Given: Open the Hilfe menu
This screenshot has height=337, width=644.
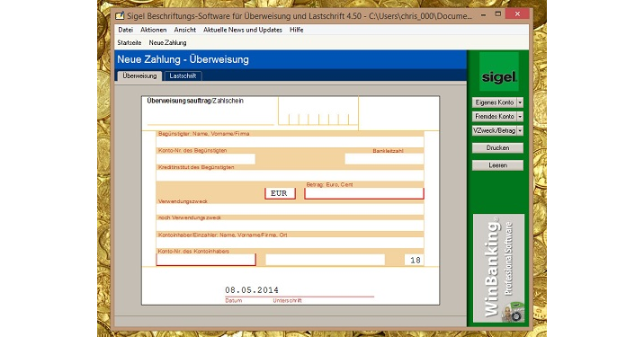Looking at the screenshot, I should 296,30.
